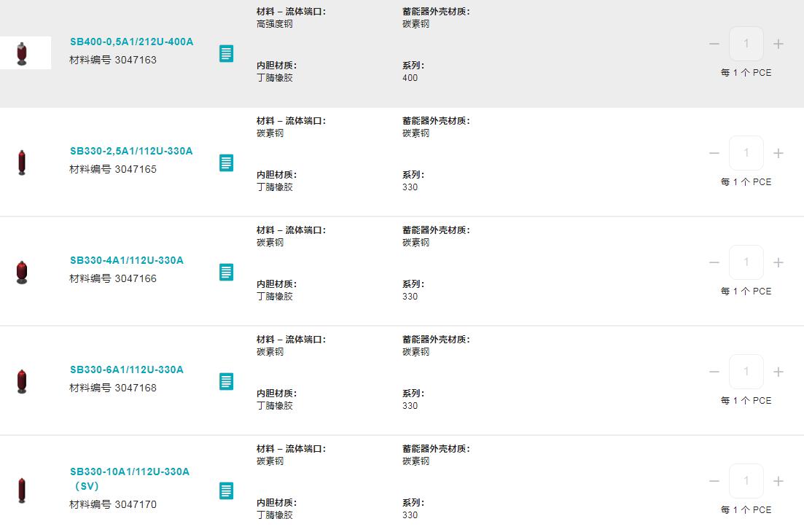This screenshot has height=532, width=804.
Task: Open datasheet icon for SB400-0,5A1/212U-400A
Action: tap(227, 53)
